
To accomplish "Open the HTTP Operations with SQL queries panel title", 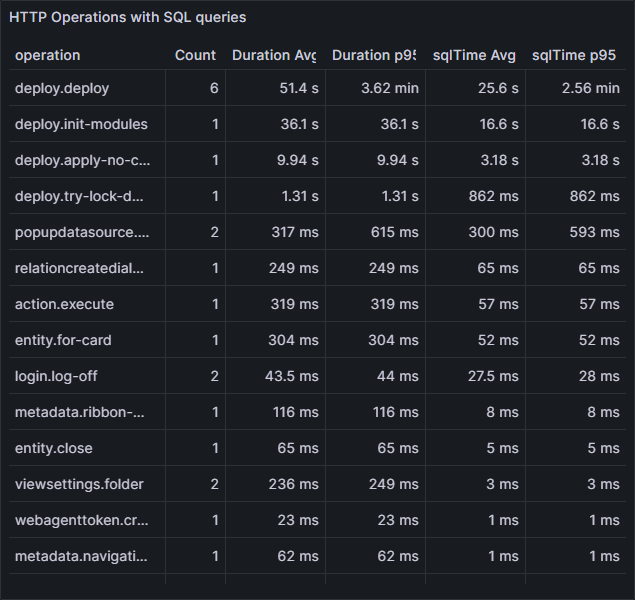I will 127,18.
